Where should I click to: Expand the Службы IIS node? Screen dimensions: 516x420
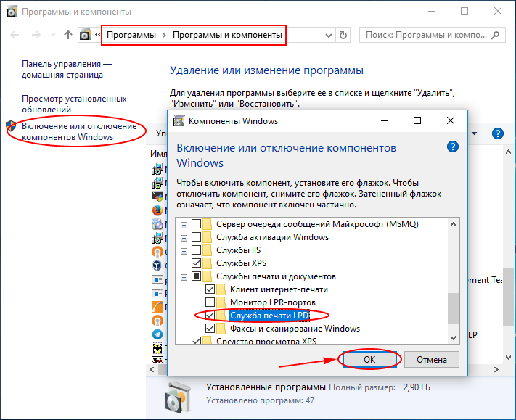(184, 251)
